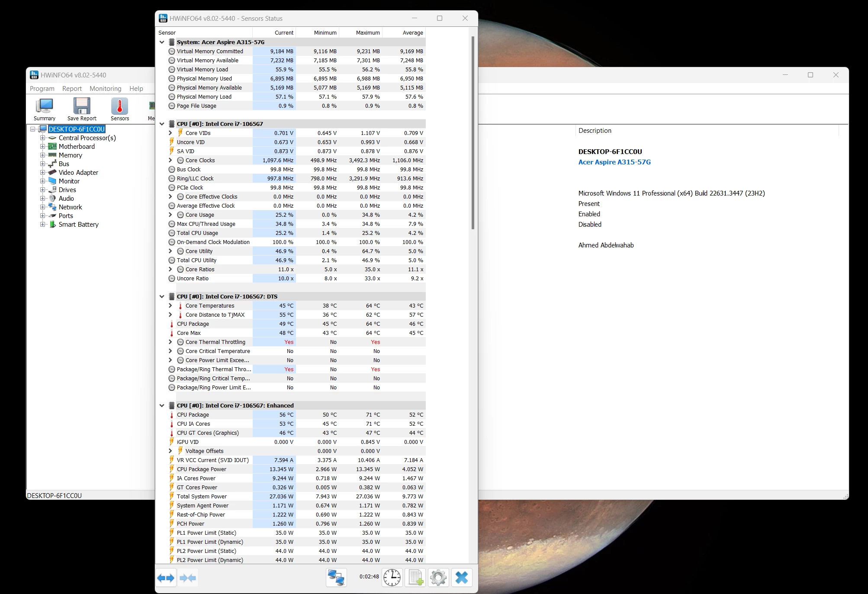Click the sensors list vertical scrollbar
Image resolution: width=868 pixels, height=594 pixels.
coord(473,133)
